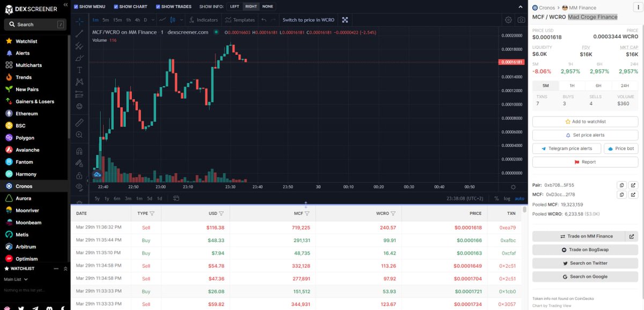Open the Templates menu
Screen dimensions: 644x310
(240, 20)
